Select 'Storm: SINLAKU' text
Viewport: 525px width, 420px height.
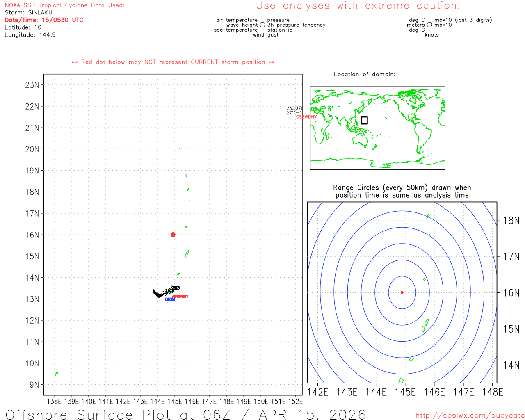(29, 13)
